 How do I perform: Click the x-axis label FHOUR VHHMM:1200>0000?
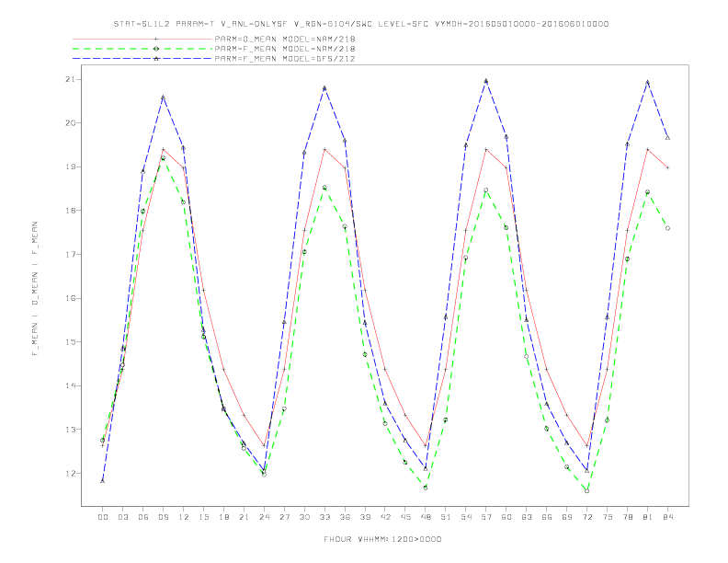(x=382, y=539)
